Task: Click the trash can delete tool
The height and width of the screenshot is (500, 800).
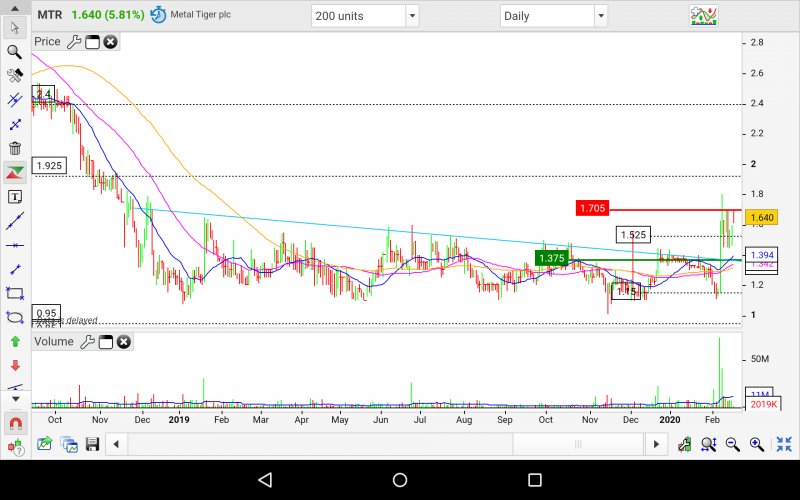Action: coord(15,148)
